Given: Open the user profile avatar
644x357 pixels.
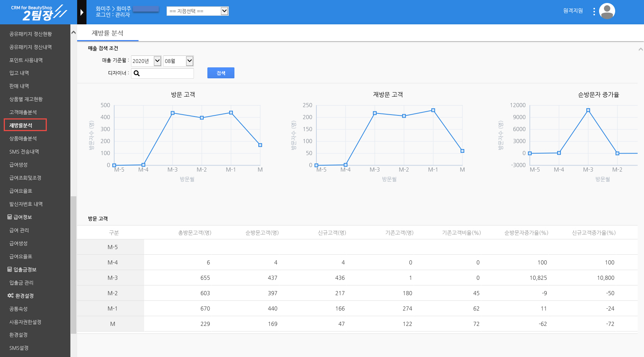Looking at the screenshot, I should click(x=607, y=11).
